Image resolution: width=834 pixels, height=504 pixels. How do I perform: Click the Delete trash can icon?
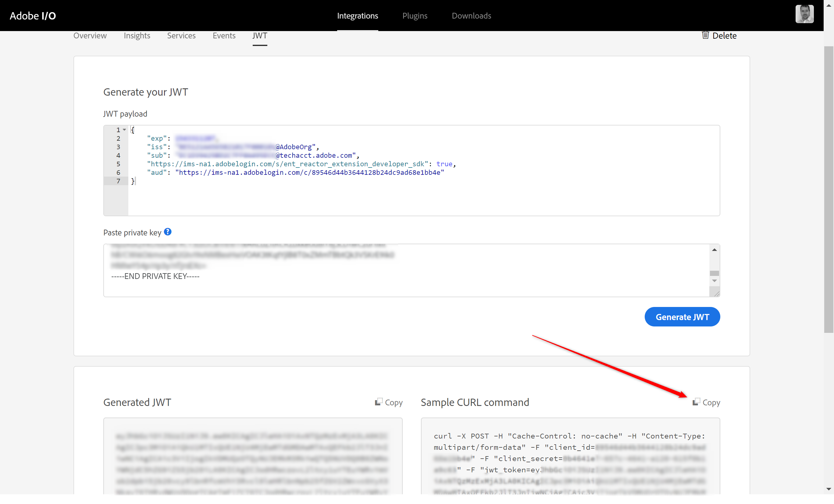click(x=705, y=35)
